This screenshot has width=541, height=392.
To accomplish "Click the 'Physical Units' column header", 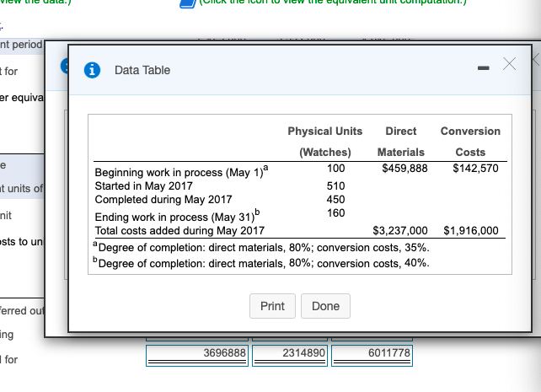I will click(x=325, y=132).
